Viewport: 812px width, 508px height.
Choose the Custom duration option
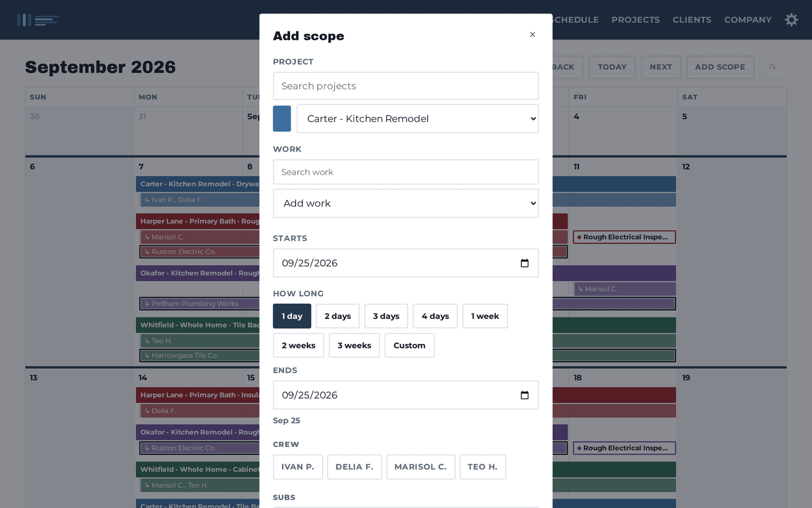(x=409, y=346)
